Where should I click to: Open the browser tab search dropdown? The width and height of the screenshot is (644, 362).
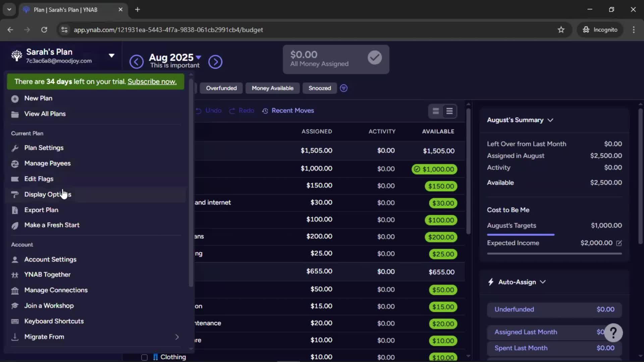point(9,9)
